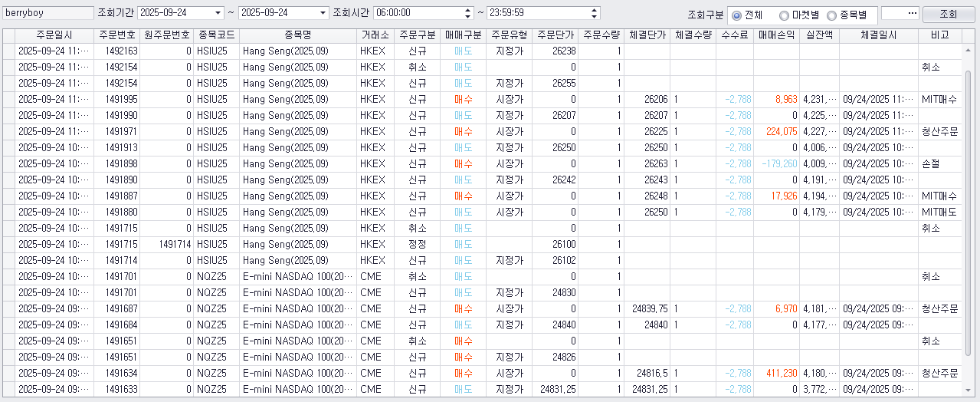Screen dimensions: 980x402
Task: Click the 체결일시 column header
Action: tap(878, 35)
